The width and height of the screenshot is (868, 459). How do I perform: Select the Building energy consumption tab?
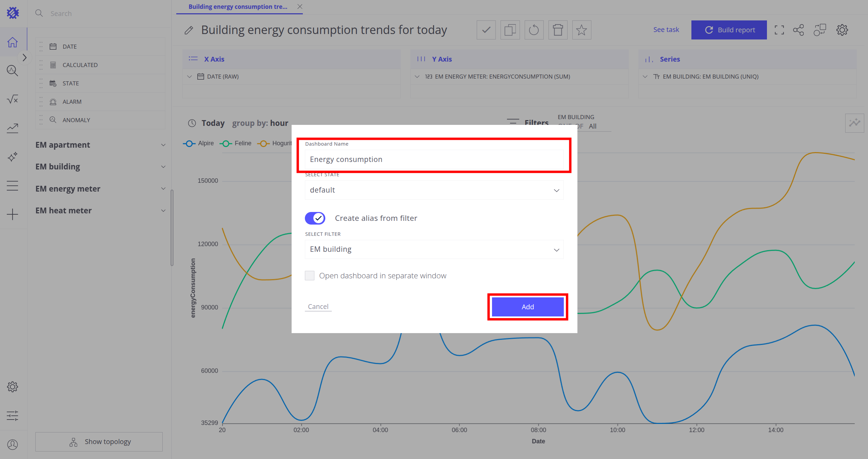click(238, 7)
